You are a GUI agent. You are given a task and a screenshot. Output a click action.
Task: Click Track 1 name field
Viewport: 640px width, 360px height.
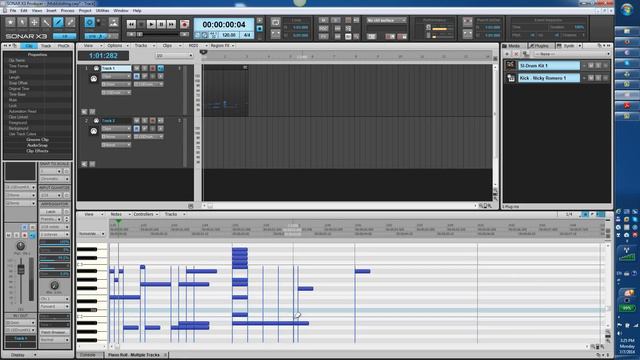(116, 68)
